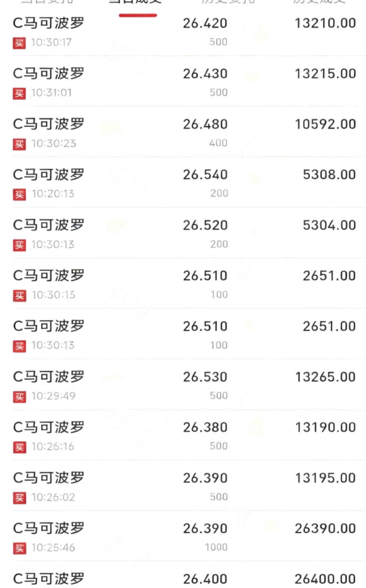
Task: Tap the red buy icon at 10:31:01
Action: [x=19, y=93]
